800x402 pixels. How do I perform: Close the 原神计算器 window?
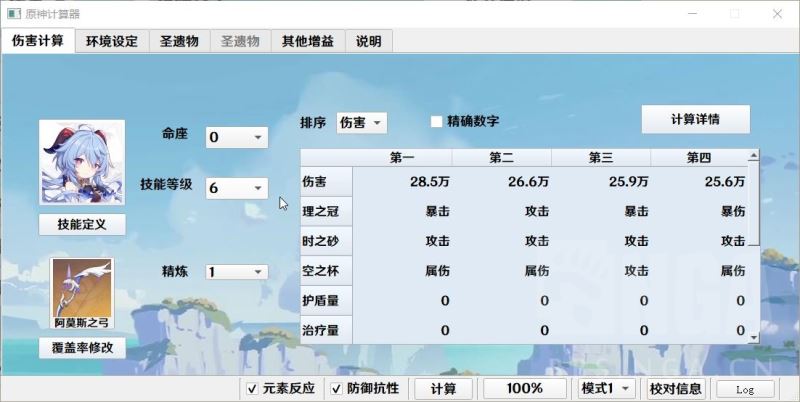[777, 14]
